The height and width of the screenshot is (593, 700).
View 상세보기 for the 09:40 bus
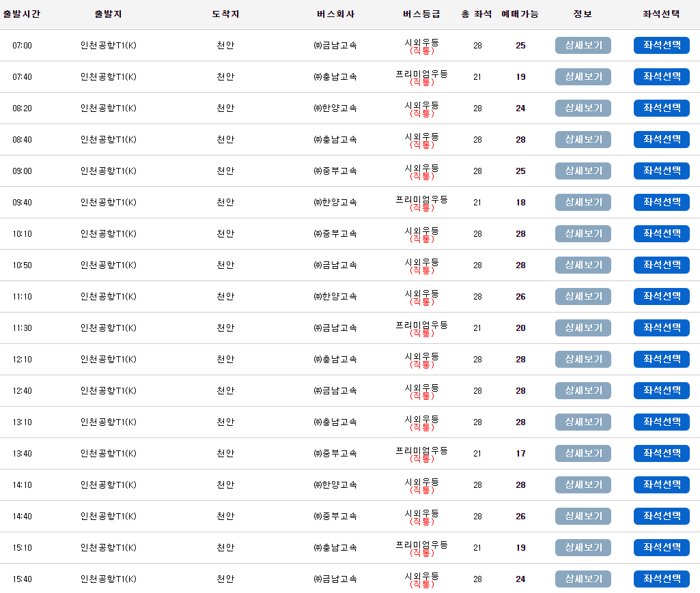583,202
